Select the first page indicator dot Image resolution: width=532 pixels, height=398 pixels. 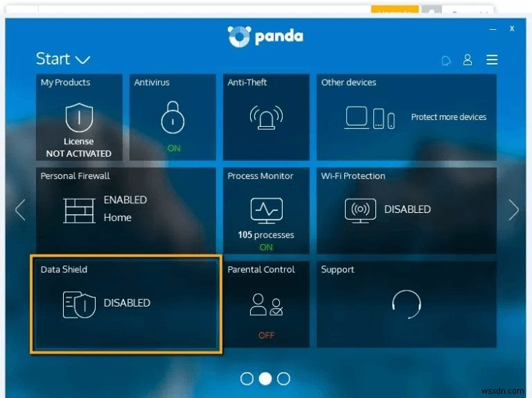[x=247, y=379]
